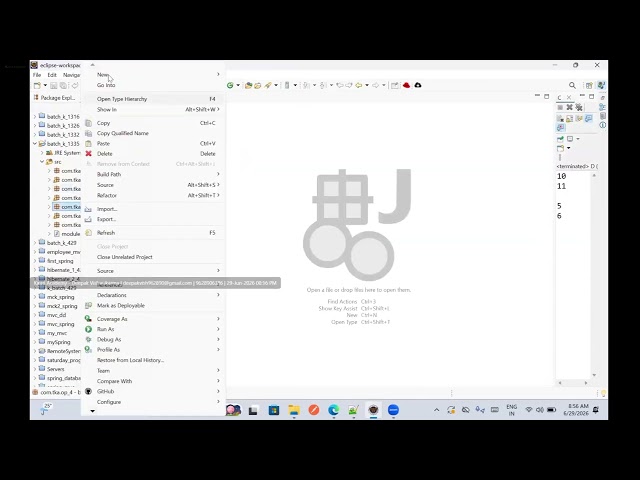Close the Console view tab
The height and width of the screenshot is (480, 640).
pos(569,98)
